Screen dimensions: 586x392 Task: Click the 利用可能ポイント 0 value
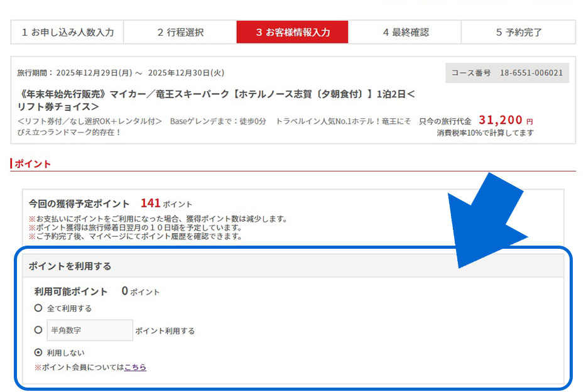(x=125, y=291)
